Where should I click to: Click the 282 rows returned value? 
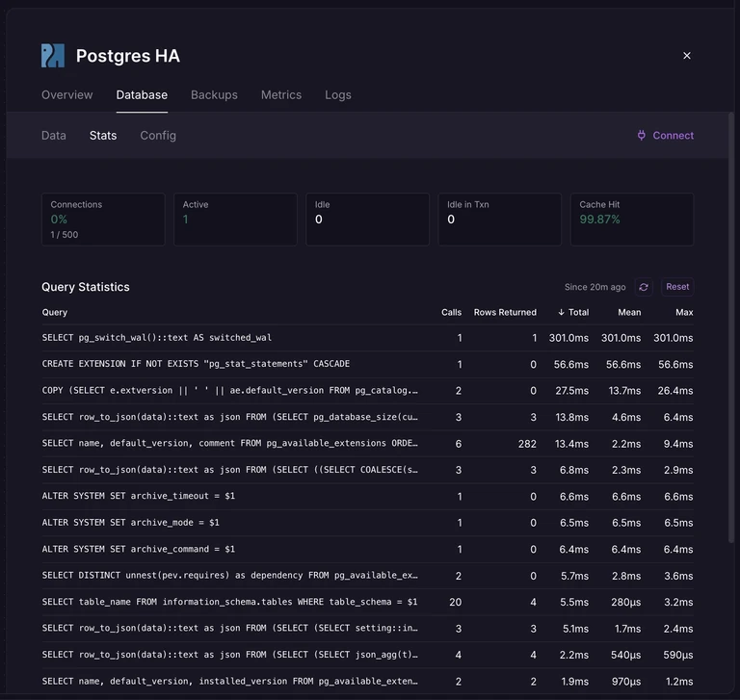(x=527, y=444)
